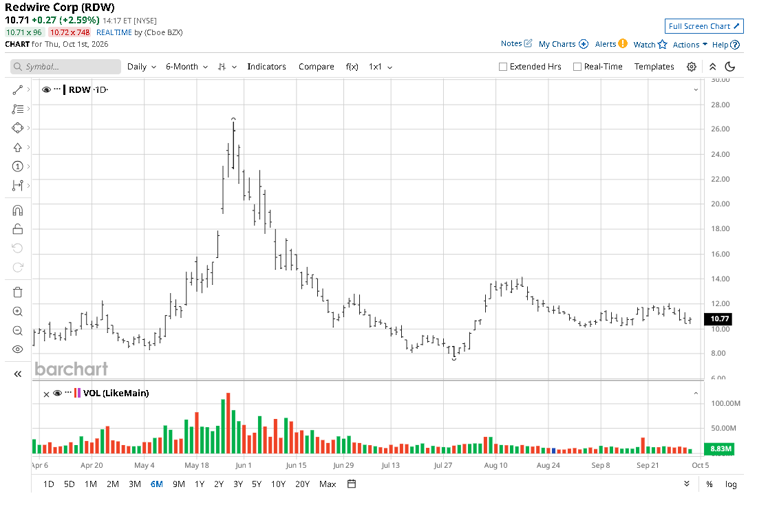Image resolution: width=768 pixels, height=507 pixels.
Task: Click the Notes edit icon
Action: point(528,44)
